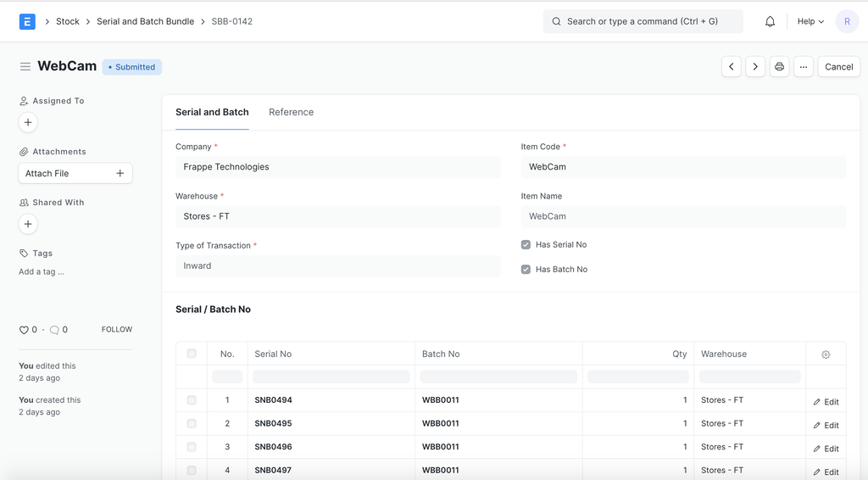Image resolution: width=868 pixels, height=480 pixels.
Task: Check row 3 SNB0496 checkbox
Action: click(192, 447)
